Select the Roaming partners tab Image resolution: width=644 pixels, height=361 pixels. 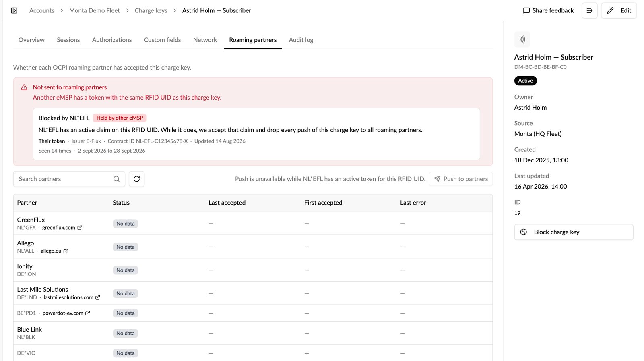coord(253,40)
